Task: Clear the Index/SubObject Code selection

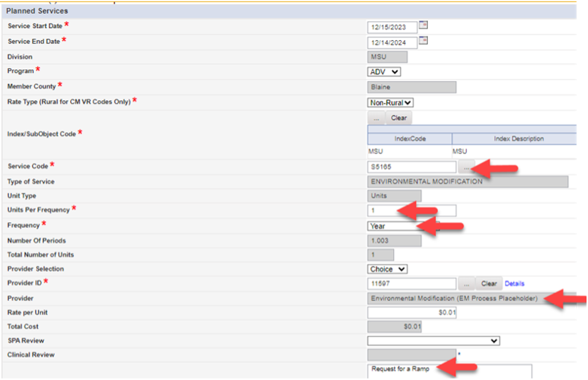Action: 399,118
